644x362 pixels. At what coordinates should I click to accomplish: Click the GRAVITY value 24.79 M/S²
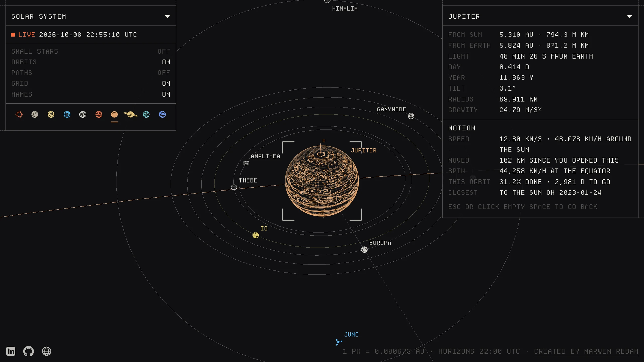pos(520,110)
